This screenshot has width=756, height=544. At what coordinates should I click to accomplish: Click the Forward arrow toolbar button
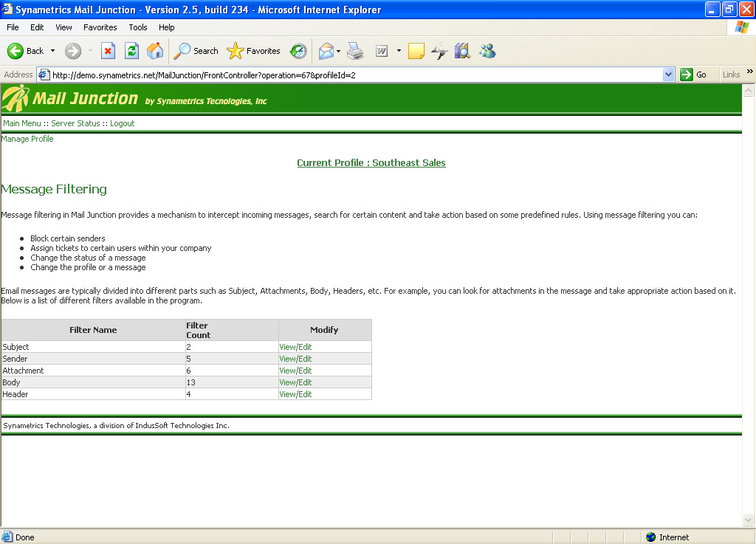tap(73, 51)
